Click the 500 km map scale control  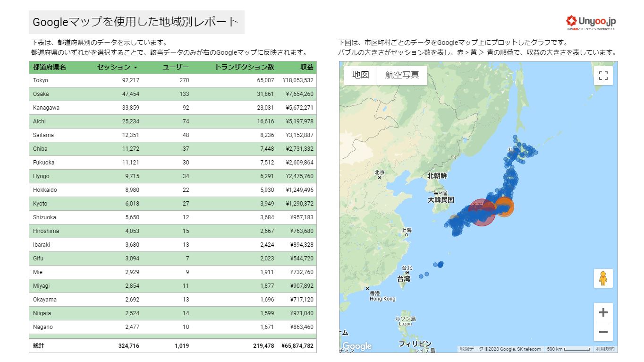click(x=568, y=349)
